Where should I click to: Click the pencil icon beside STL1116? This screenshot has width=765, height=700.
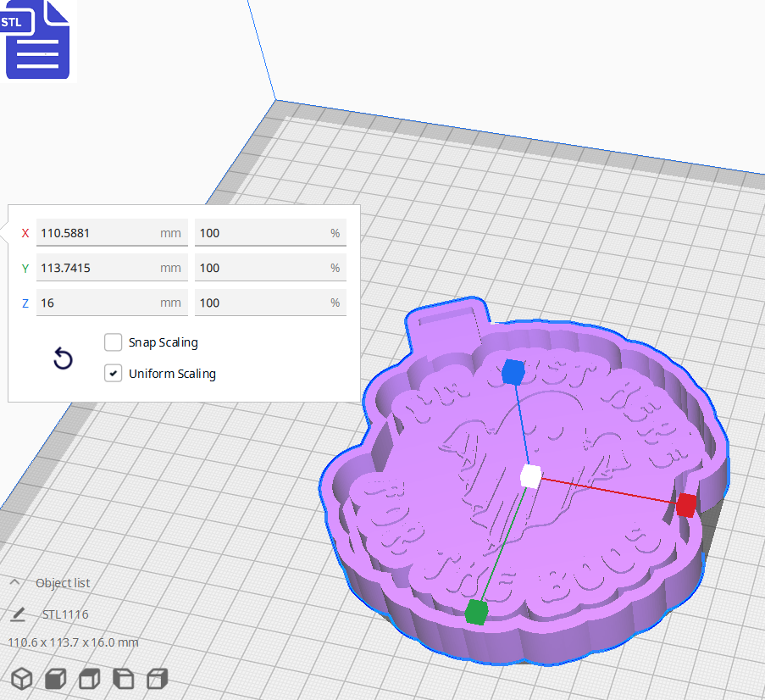pos(19,614)
